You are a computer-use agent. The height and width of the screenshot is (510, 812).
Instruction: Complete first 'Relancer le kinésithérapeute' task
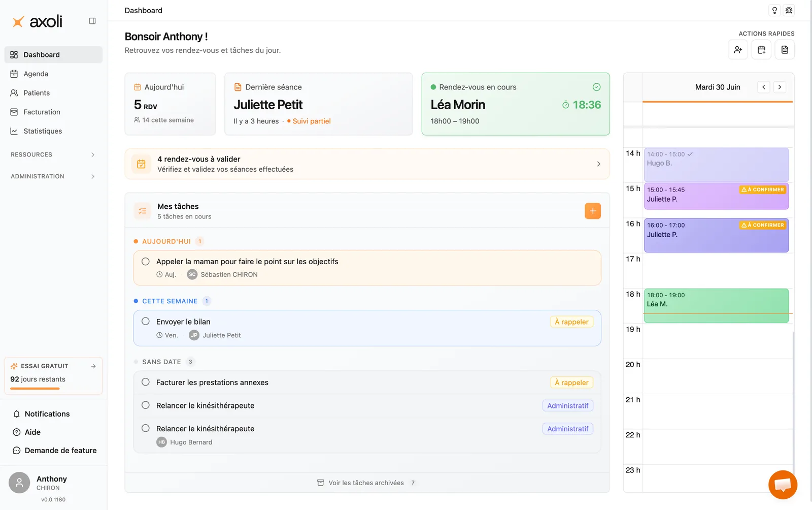click(146, 405)
